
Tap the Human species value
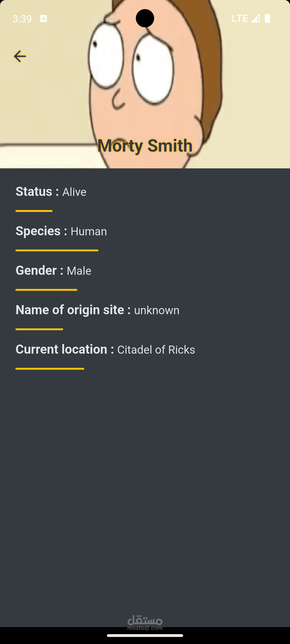coord(89,232)
